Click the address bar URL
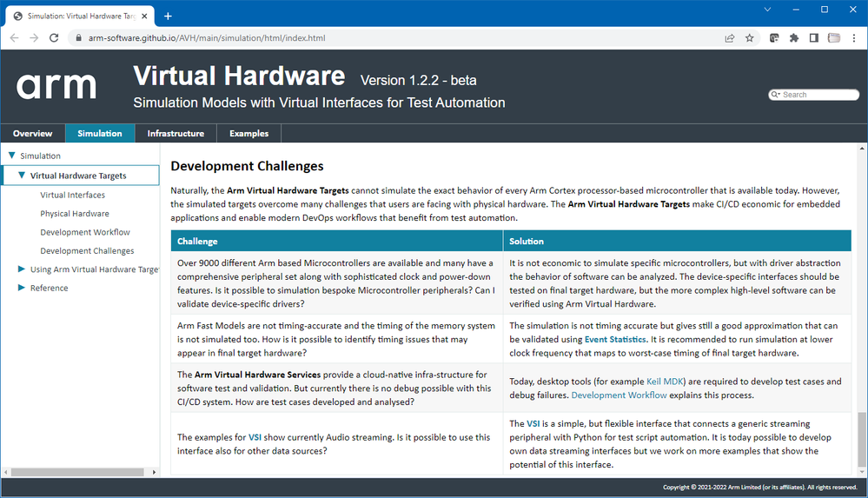 pyautogui.click(x=207, y=37)
